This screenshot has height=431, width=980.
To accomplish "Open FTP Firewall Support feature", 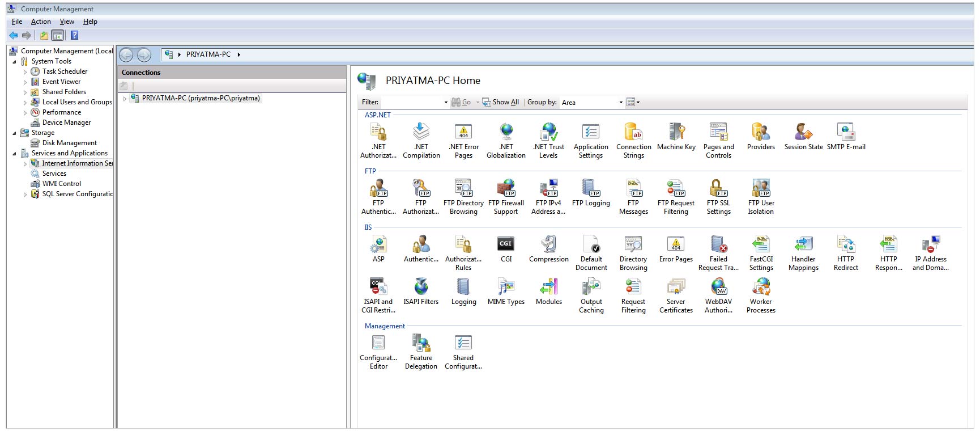I will [x=506, y=196].
